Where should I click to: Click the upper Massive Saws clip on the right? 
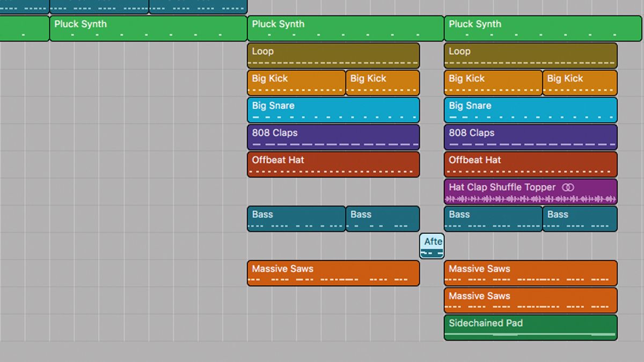click(530, 273)
